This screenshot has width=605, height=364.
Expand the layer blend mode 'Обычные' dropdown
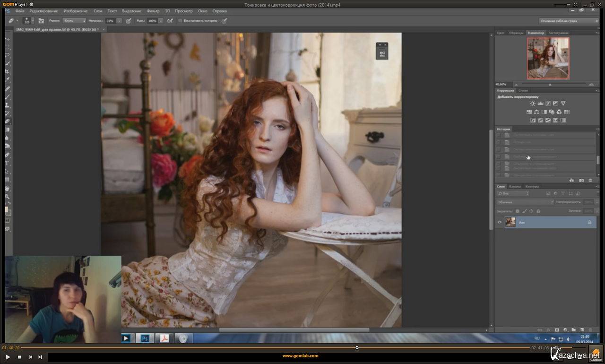[525, 202]
